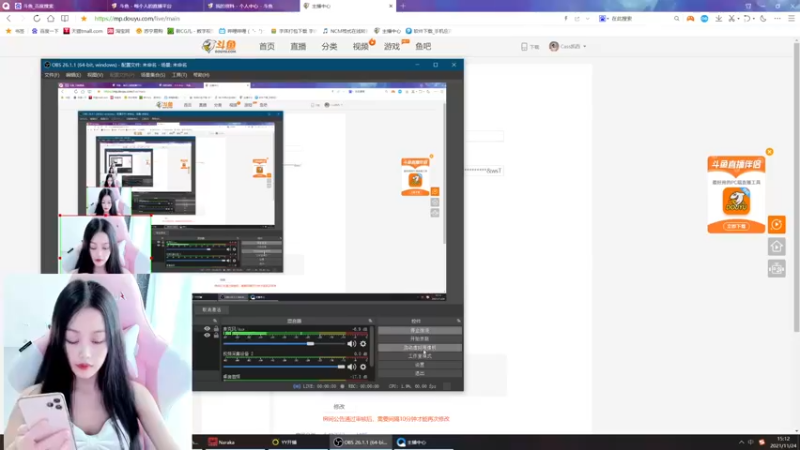The width and height of the screenshot is (800, 450).
Task: Switch to 我的资料-个人中心 browser tab
Action: [252, 6]
